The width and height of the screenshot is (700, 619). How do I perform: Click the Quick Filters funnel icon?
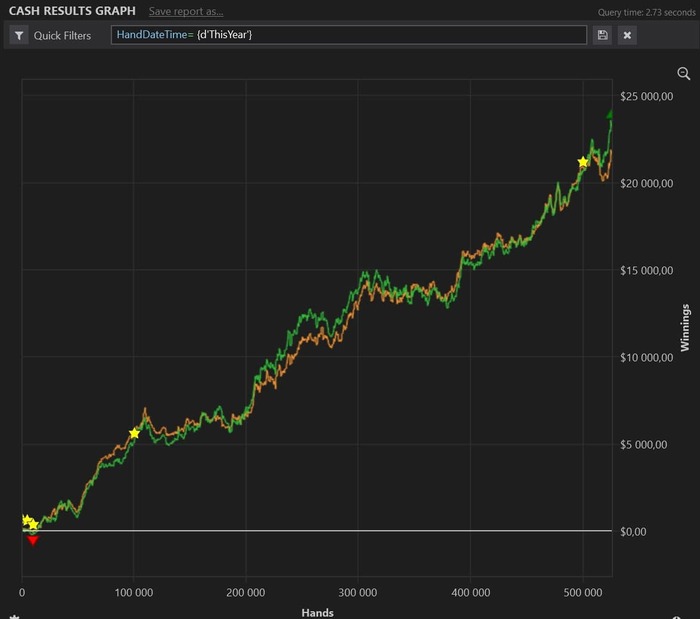tap(20, 35)
